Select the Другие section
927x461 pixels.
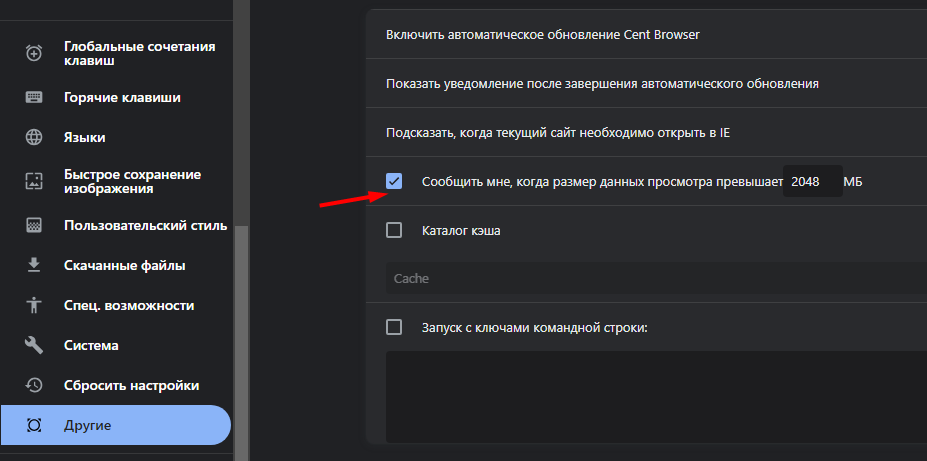coord(115,425)
